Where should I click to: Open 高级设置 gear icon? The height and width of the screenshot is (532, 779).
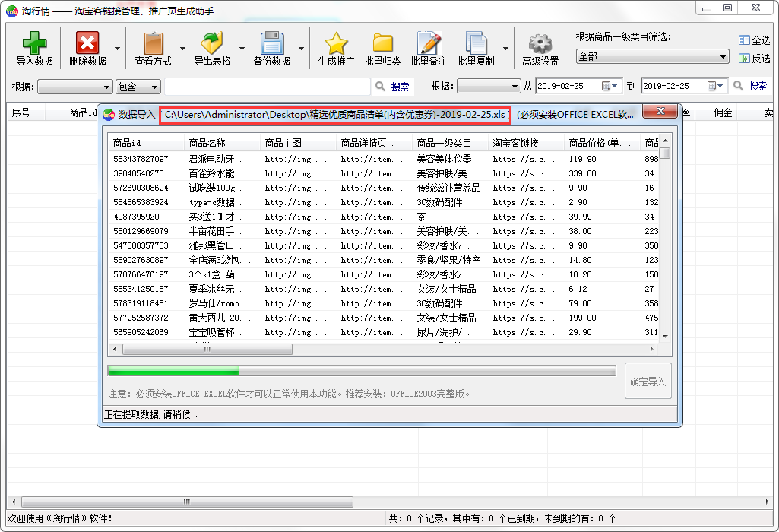pos(540,43)
